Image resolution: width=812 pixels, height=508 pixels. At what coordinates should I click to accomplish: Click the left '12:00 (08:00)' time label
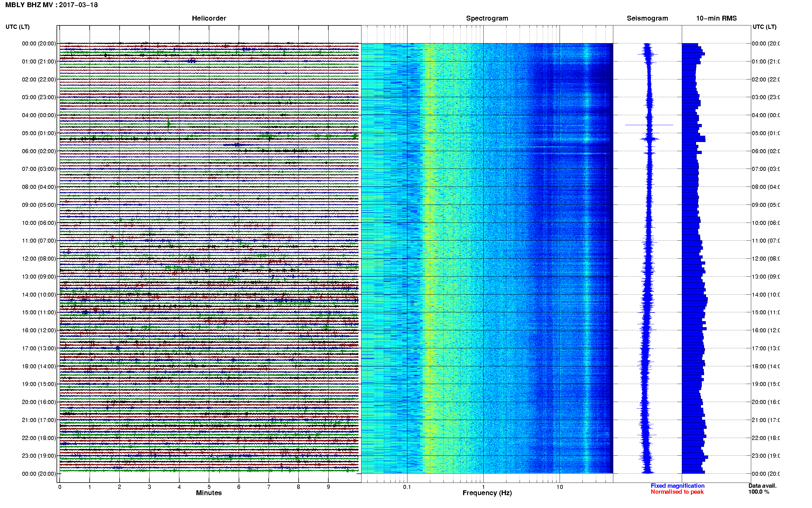39,259
